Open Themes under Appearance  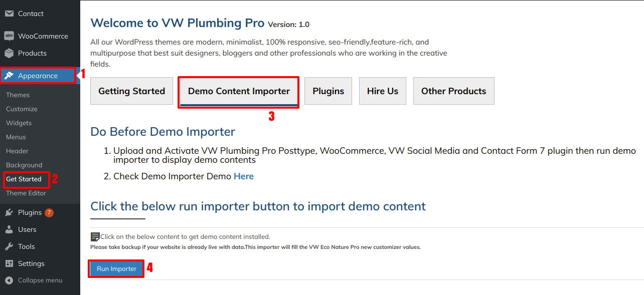click(18, 95)
